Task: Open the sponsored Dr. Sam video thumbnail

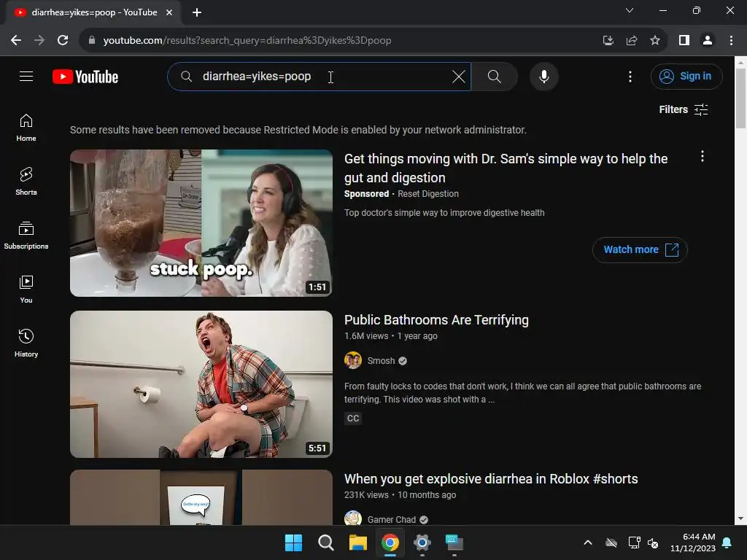Action: [x=201, y=223]
